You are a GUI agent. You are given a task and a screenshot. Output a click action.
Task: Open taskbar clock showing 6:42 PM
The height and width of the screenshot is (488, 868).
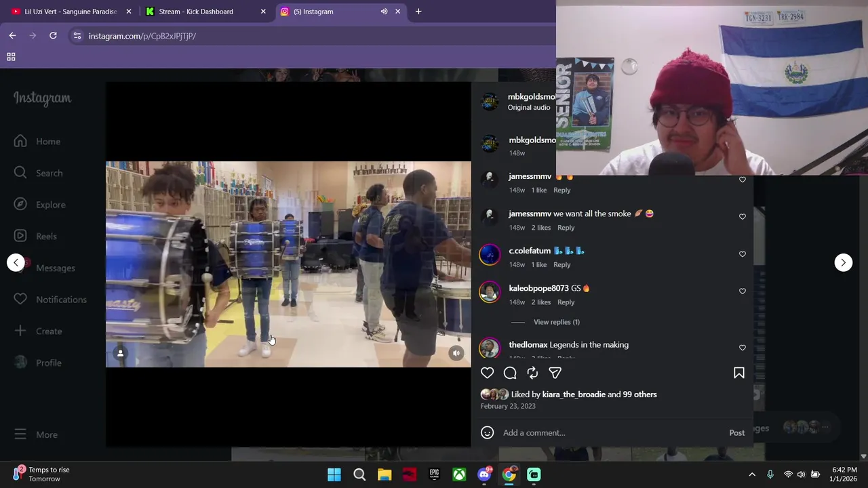coord(844,474)
